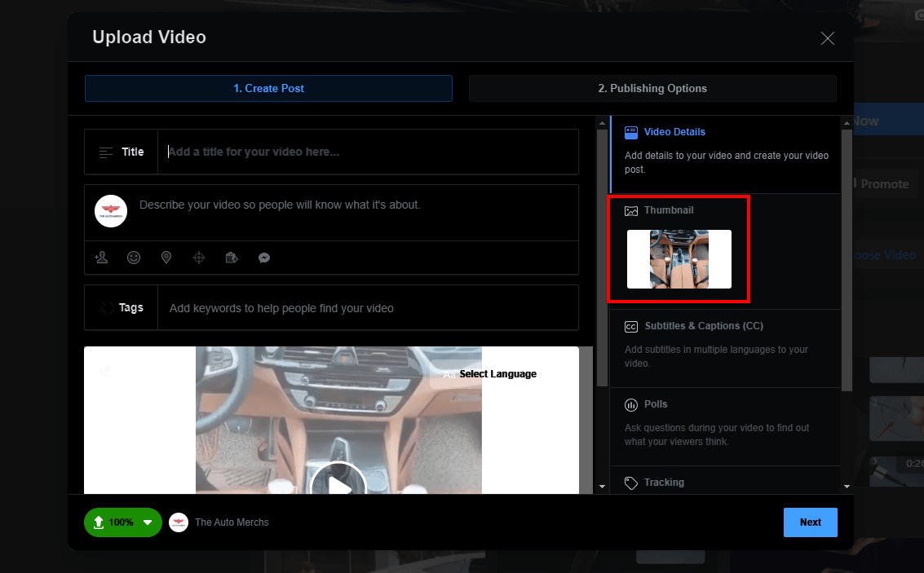This screenshot has width=924, height=573.
Task: Click the tag people icon
Action: click(x=101, y=258)
